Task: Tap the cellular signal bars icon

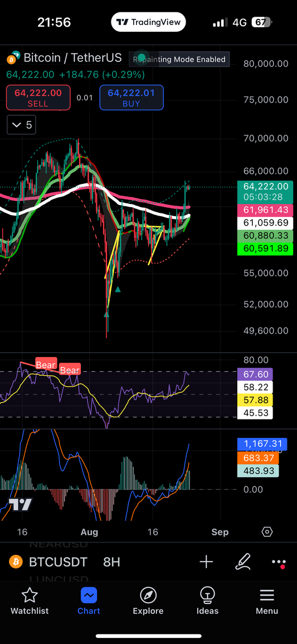Action: (x=221, y=23)
